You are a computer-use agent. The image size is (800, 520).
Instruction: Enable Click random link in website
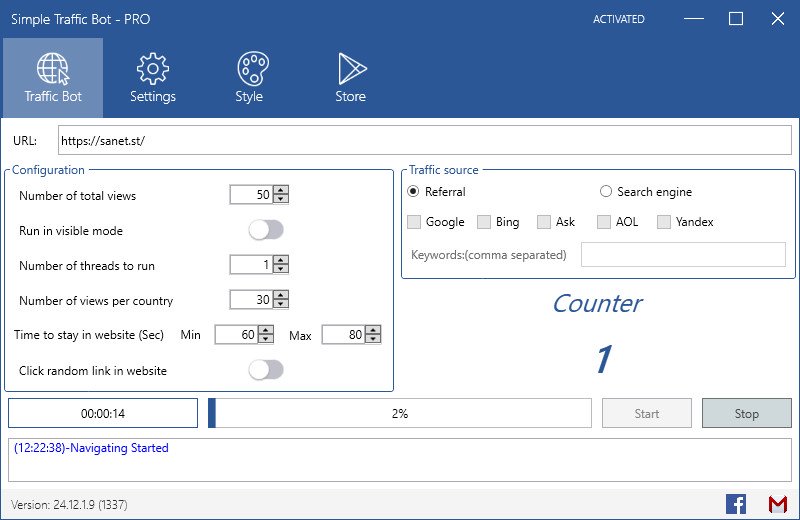click(x=266, y=371)
